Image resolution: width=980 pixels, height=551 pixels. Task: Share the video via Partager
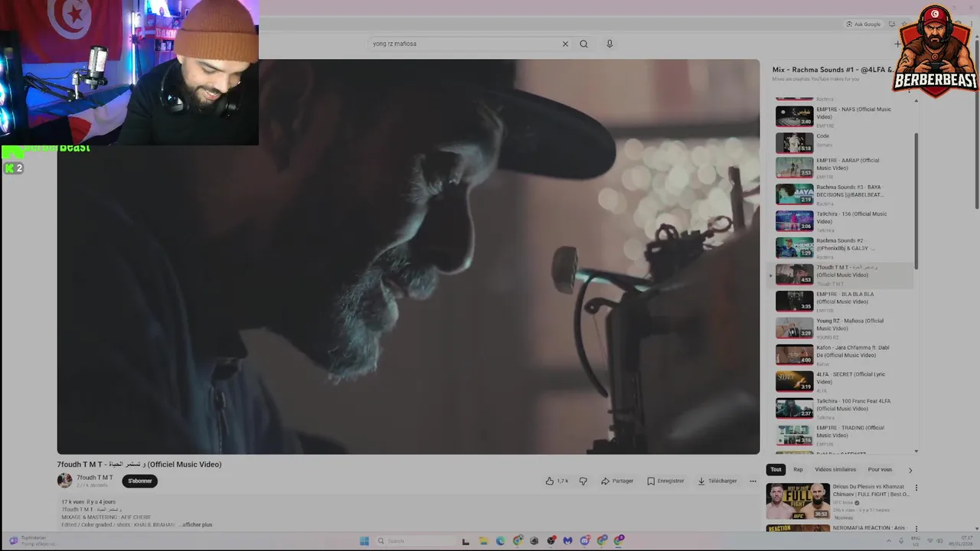pos(617,481)
